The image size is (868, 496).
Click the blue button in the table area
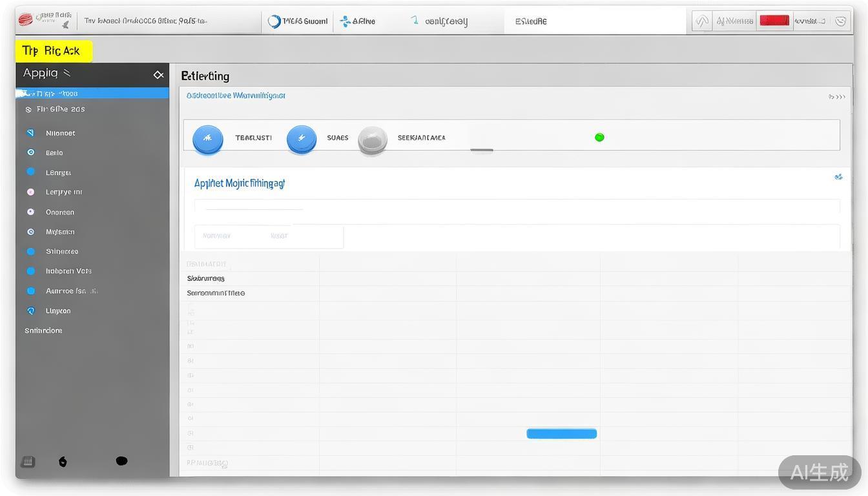[561, 433]
